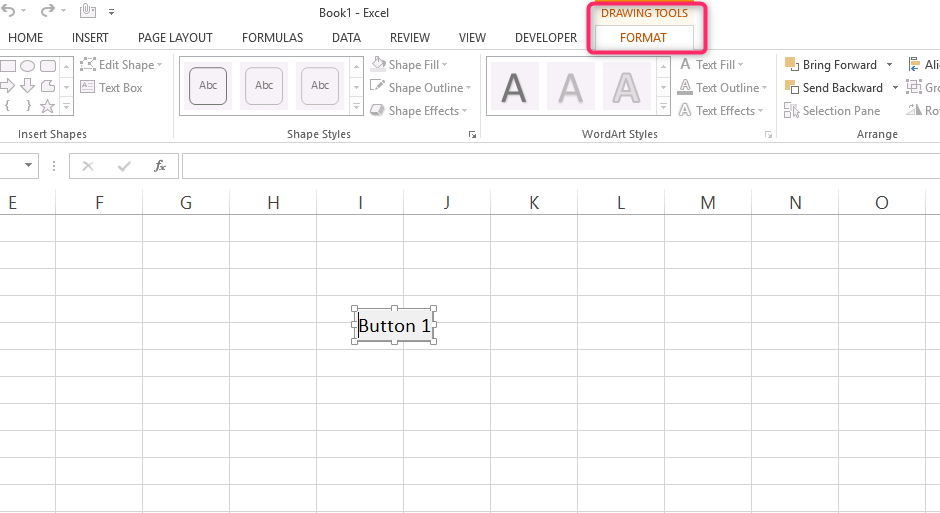The width and height of the screenshot is (940, 513).
Task: Click the Redo arrow in the quick access toolbar
Action: point(46,12)
